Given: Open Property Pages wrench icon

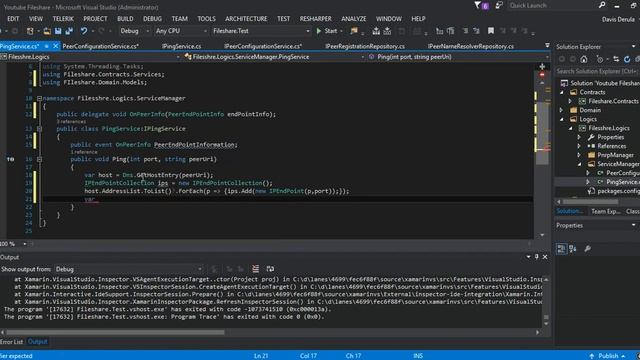Looking at the screenshot, I should coord(587,249).
